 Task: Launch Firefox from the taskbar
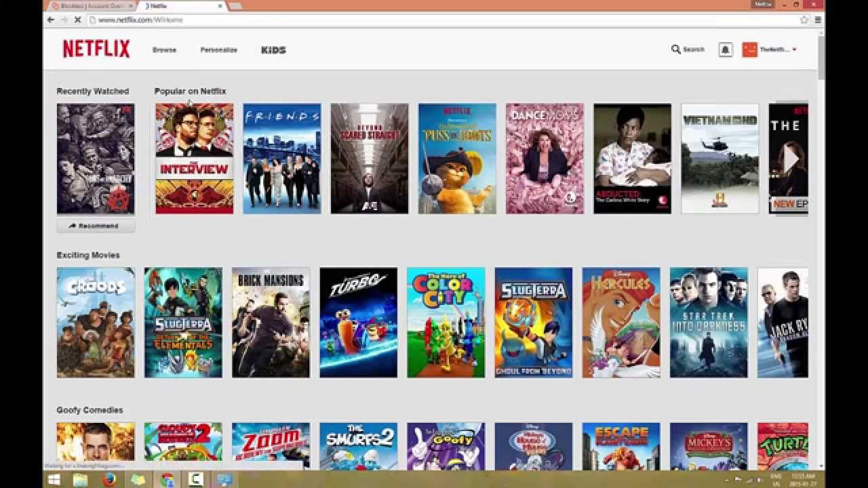(109, 479)
